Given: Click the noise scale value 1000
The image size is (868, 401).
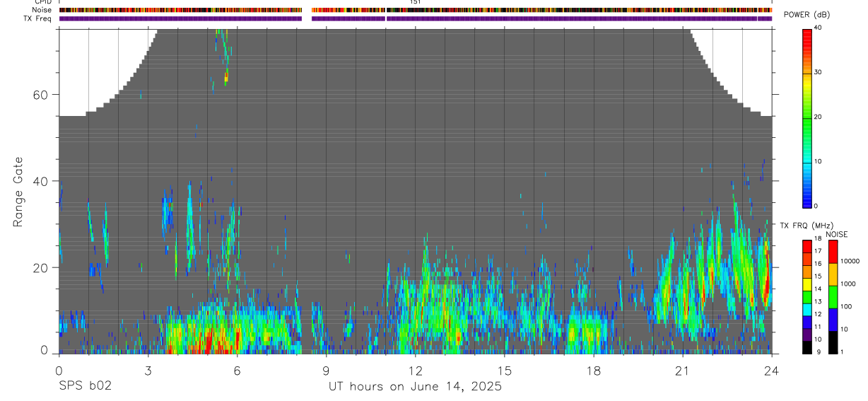Looking at the screenshot, I should [x=847, y=284].
